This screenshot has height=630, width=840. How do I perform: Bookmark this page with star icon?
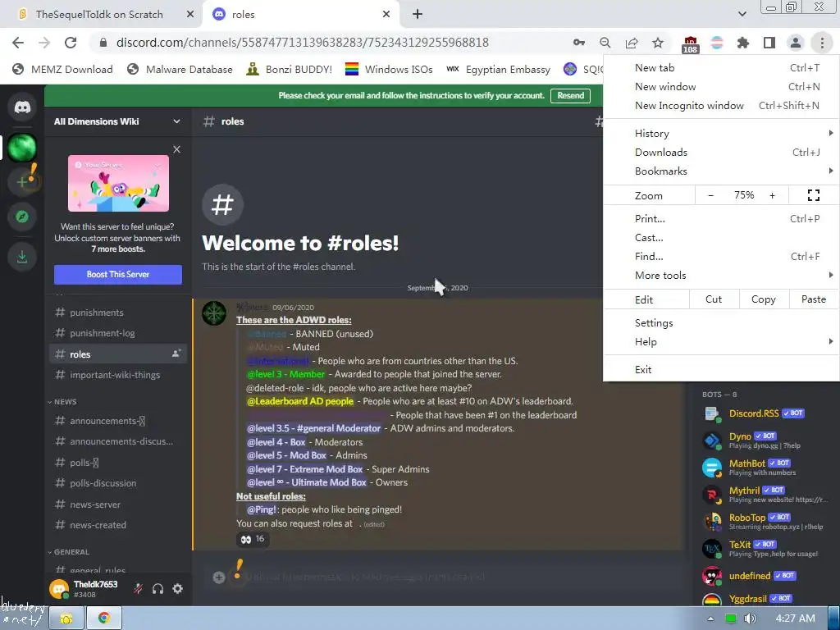[658, 43]
